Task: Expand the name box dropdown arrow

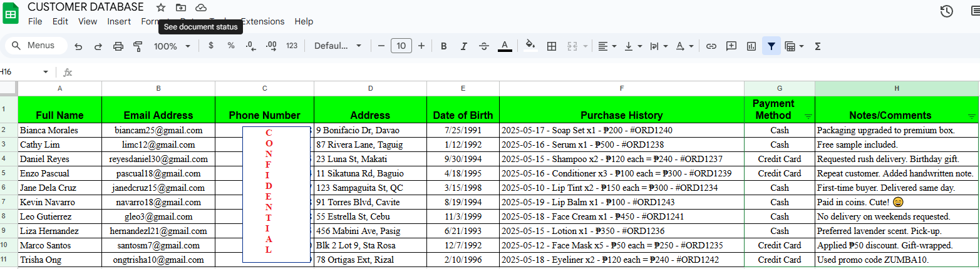Action: 46,72
